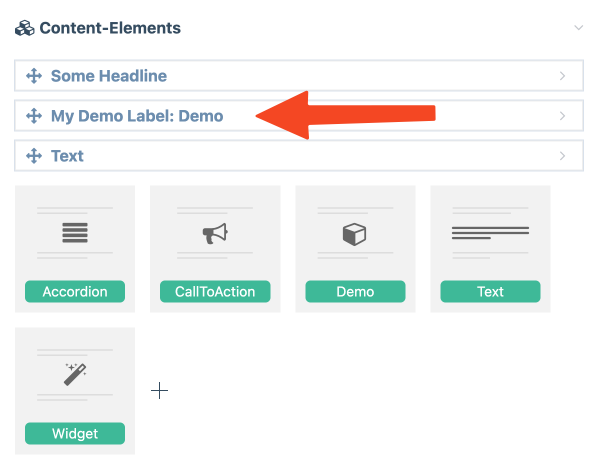The image size is (598, 472).
Task: Click the Widget magic wand icon
Action: (75, 374)
